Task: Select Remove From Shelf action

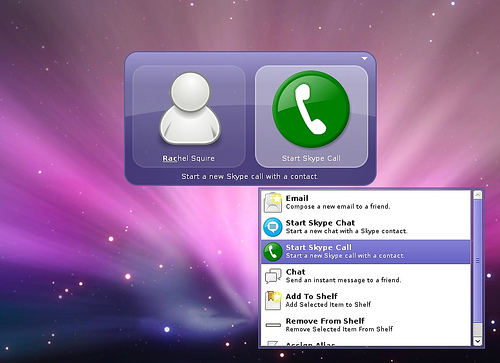Action: [x=366, y=325]
